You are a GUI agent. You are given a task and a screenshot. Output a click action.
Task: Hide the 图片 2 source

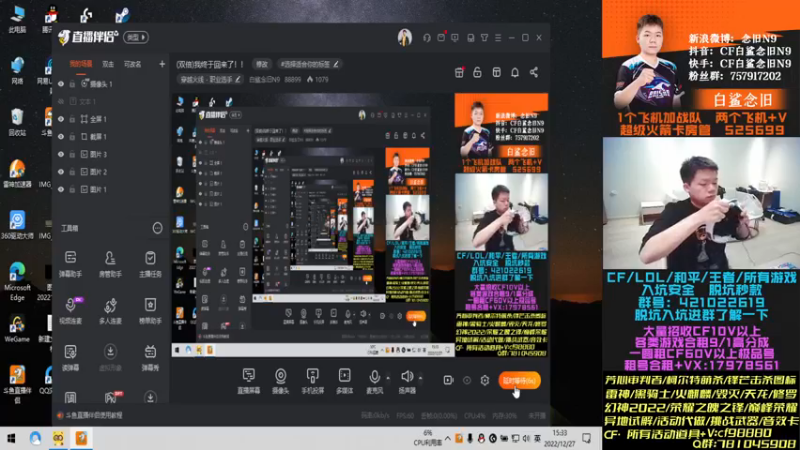tap(61, 172)
